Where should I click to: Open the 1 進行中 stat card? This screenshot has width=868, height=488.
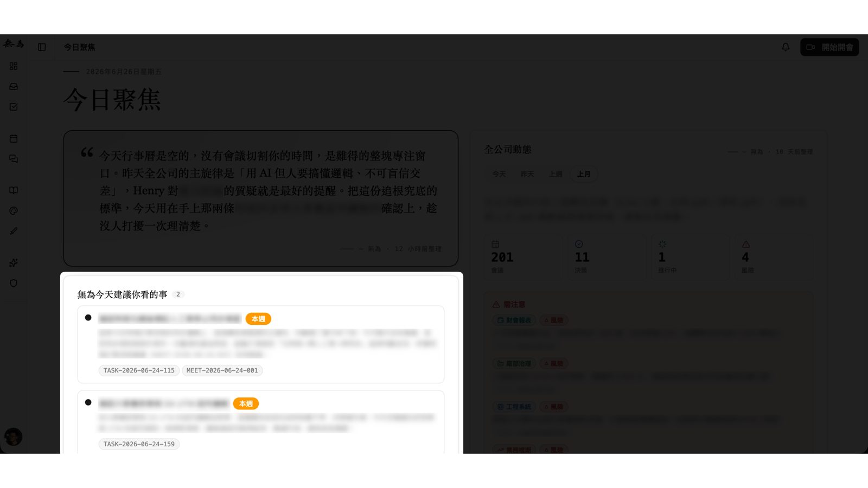[691, 257]
